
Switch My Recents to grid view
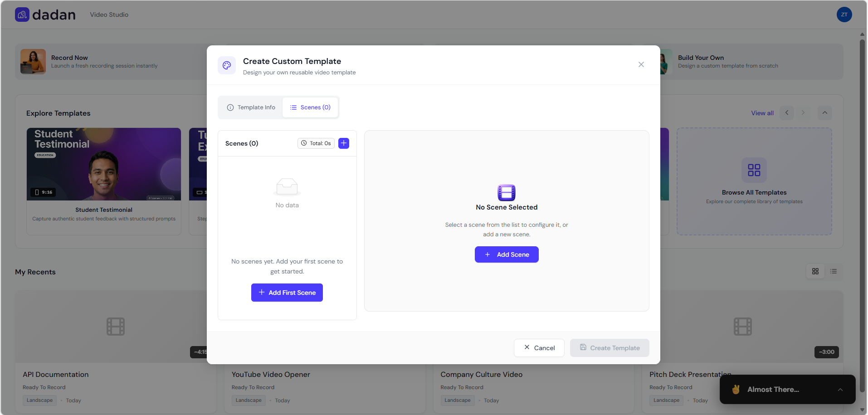pyautogui.click(x=815, y=271)
